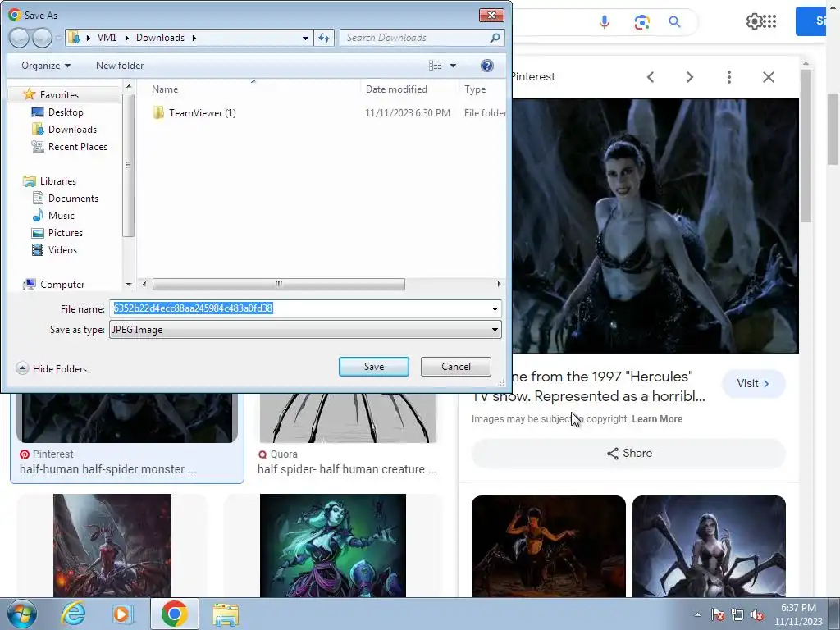
Task: Open related image of dark cave spider woman
Action: tap(549, 546)
